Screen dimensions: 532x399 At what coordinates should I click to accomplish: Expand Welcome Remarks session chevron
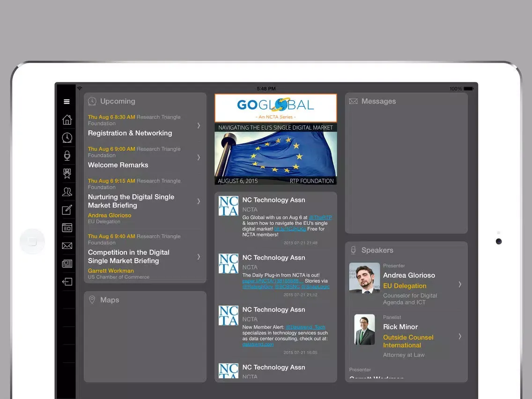pyautogui.click(x=199, y=157)
